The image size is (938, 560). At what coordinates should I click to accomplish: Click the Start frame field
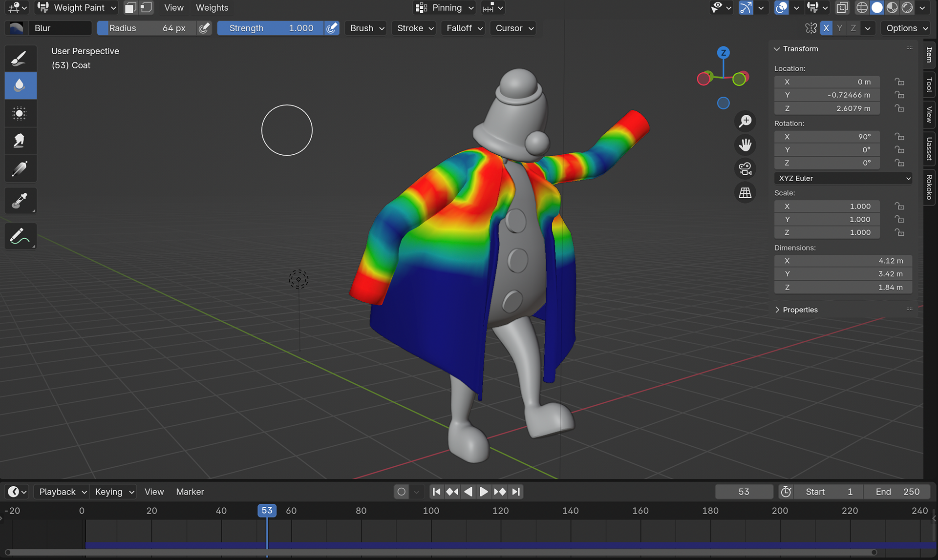pyautogui.click(x=829, y=492)
